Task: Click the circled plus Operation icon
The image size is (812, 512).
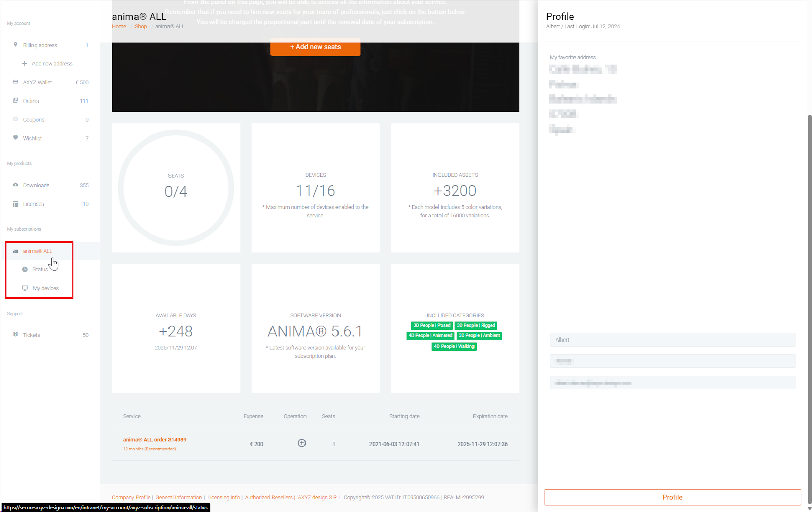Action: (301, 443)
